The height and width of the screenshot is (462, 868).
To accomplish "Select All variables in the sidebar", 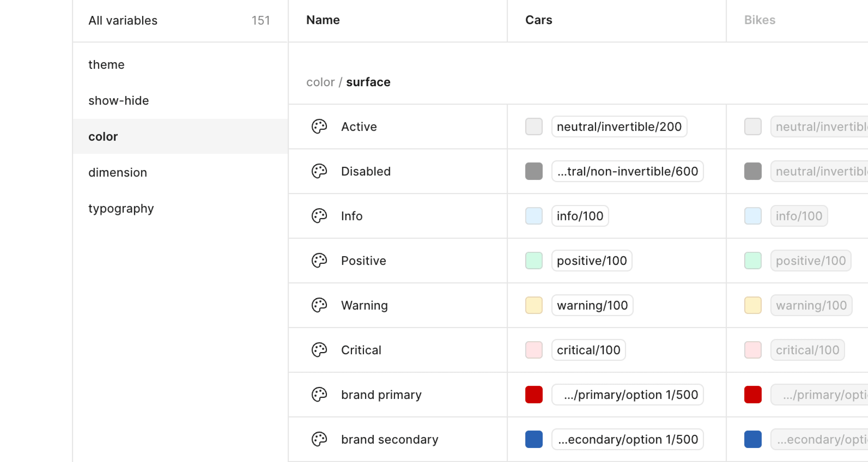I will [x=123, y=21].
